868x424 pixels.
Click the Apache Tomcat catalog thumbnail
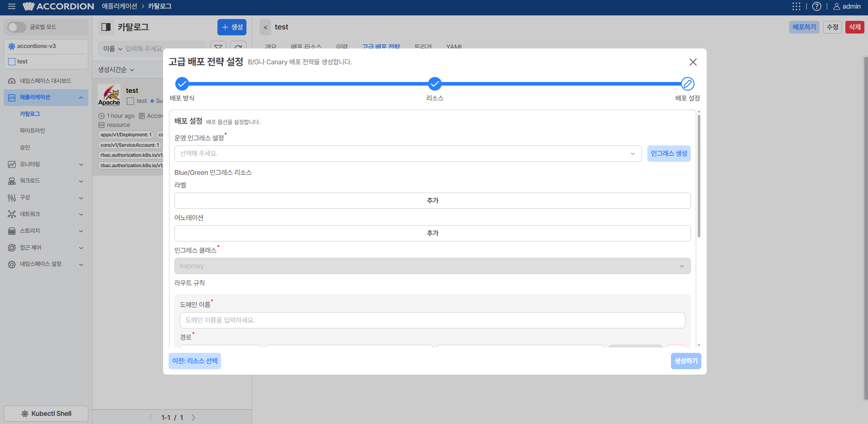(109, 95)
